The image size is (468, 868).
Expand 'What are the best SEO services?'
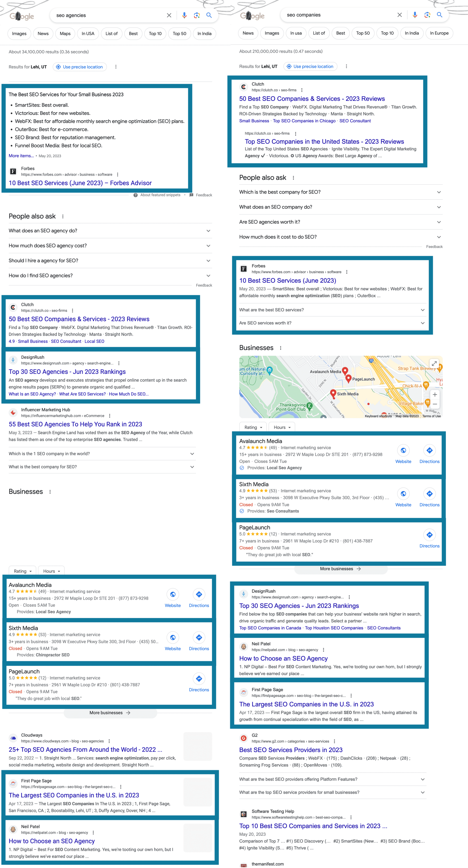click(332, 310)
